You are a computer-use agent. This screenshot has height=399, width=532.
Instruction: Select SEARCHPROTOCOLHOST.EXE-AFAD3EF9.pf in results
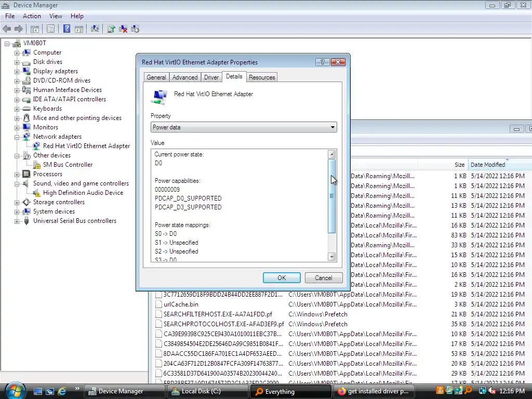coord(223,324)
